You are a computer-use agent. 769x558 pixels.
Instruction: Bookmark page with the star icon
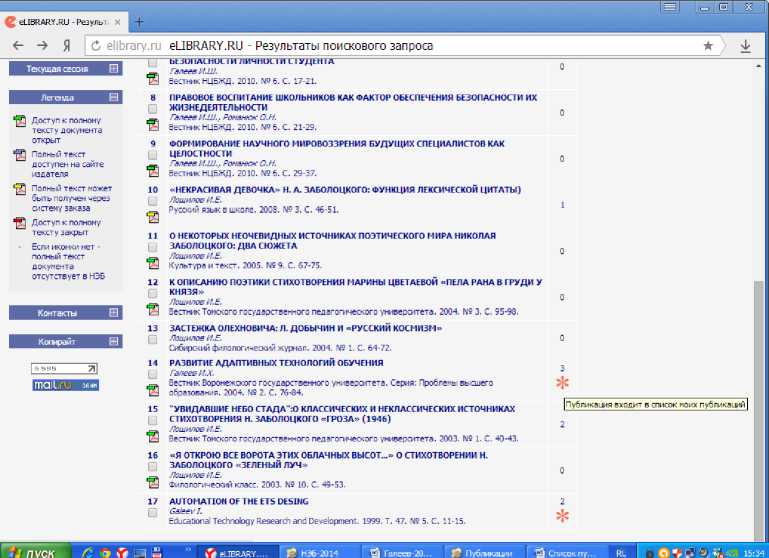pyautogui.click(x=708, y=46)
